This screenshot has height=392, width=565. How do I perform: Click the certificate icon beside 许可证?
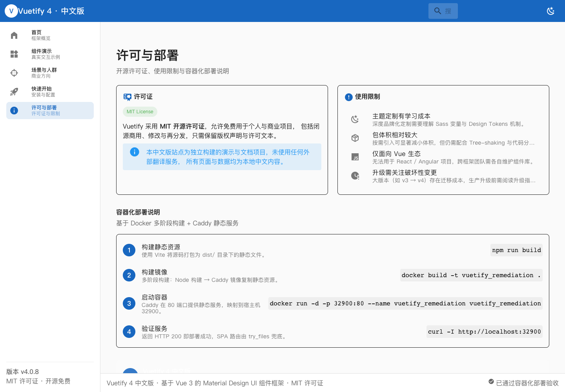click(x=127, y=97)
